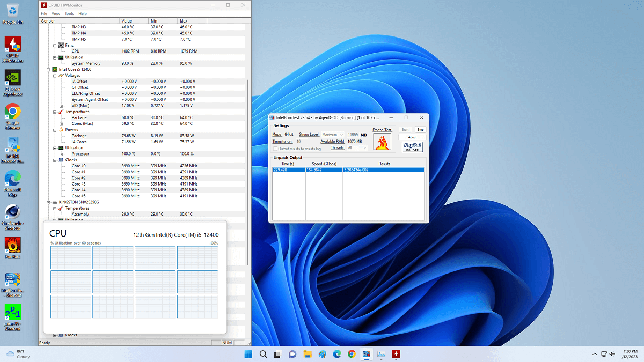Open the network tray icon
The image size is (644, 362).
click(604, 354)
